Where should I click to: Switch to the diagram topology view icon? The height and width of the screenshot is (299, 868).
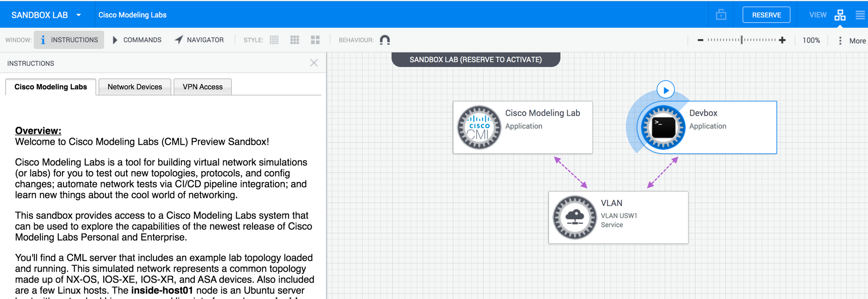click(840, 15)
